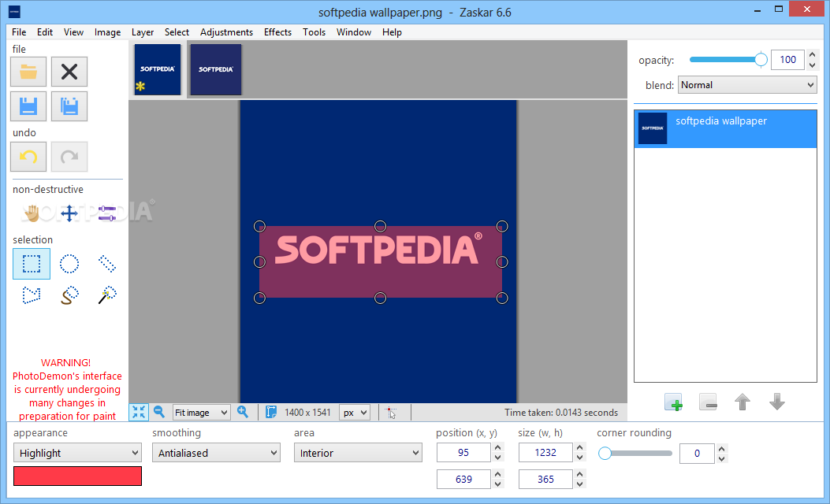This screenshot has width=830, height=504.
Task: Open the Effects menu
Action: tap(278, 32)
